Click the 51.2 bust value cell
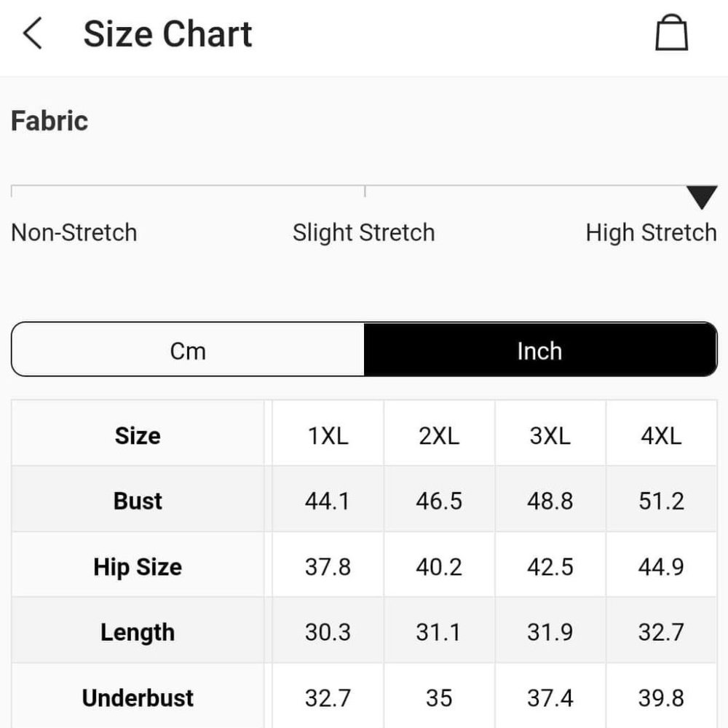 [x=662, y=499]
